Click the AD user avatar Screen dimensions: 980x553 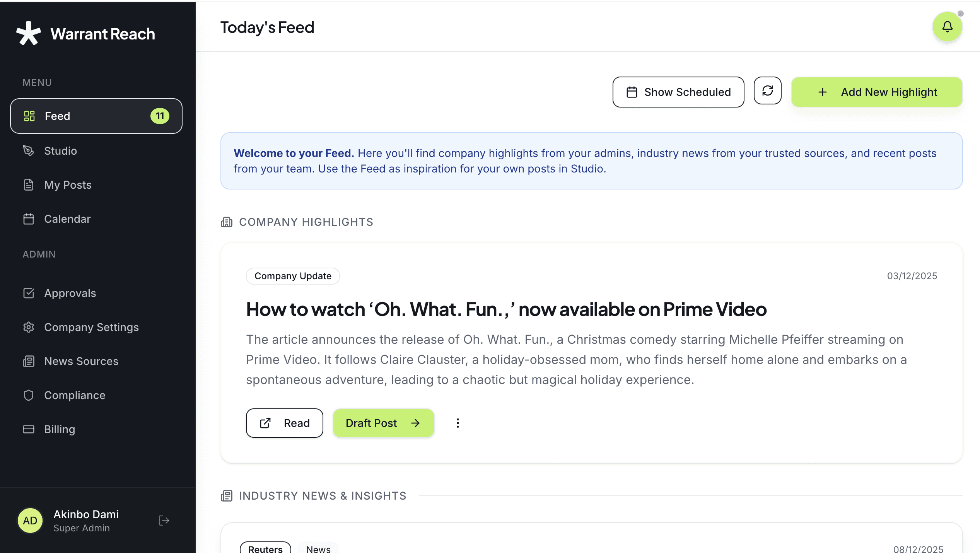point(30,521)
